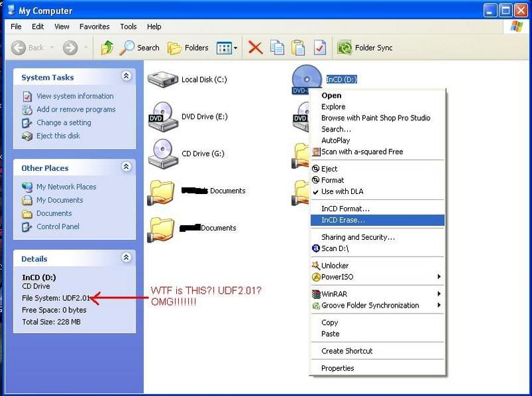Open the Back history dropdown arrow
Screen dimensions: 532x396
tap(52, 48)
